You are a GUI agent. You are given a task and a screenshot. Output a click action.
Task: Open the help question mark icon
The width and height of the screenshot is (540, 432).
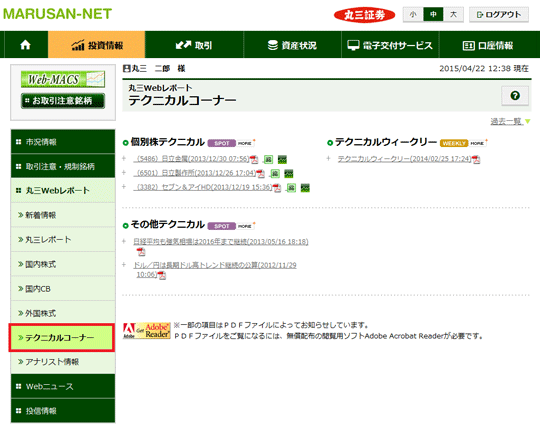click(515, 95)
